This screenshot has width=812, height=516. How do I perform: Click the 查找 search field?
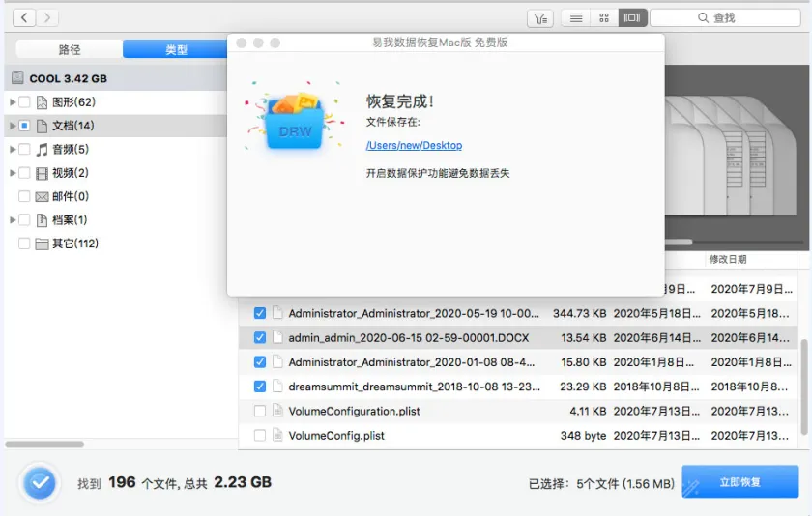pyautogui.click(x=724, y=18)
